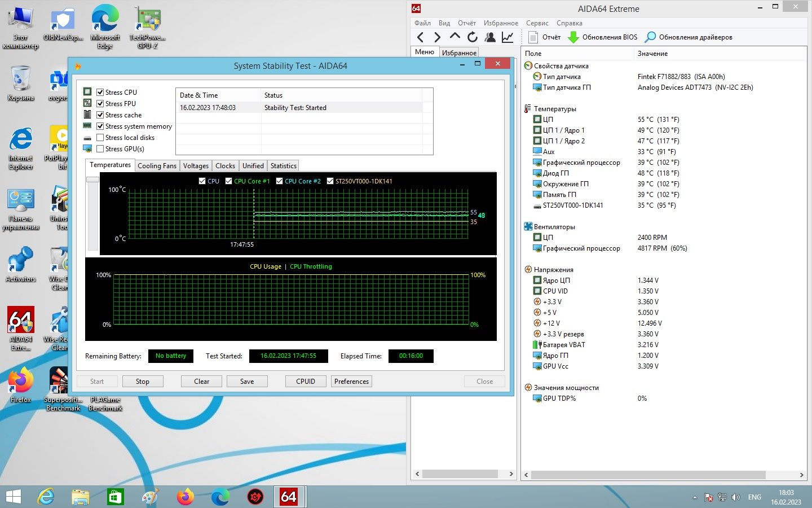Click the Save button
Viewport: 812px width, 508px height.
point(247,382)
